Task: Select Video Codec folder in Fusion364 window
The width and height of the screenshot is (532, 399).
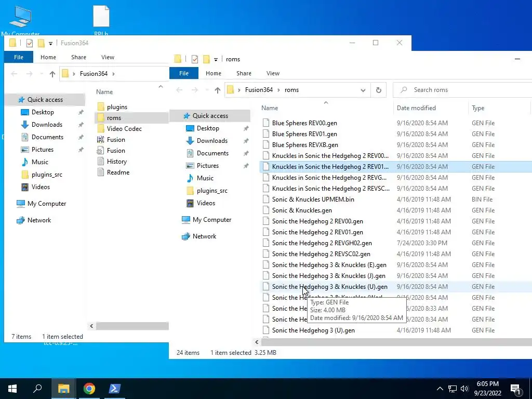Action: pyautogui.click(x=119, y=129)
